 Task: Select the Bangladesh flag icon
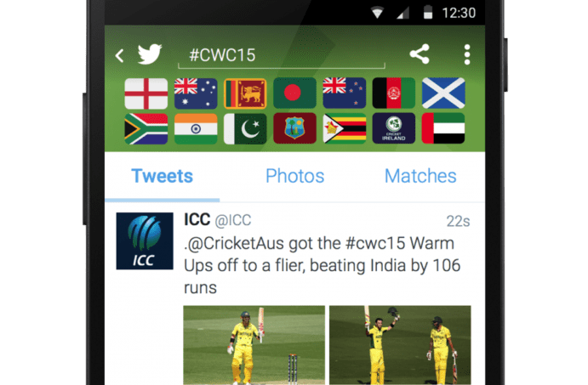[x=294, y=93]
